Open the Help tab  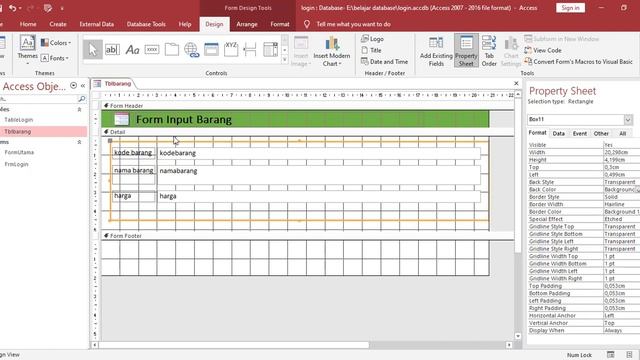185,24
